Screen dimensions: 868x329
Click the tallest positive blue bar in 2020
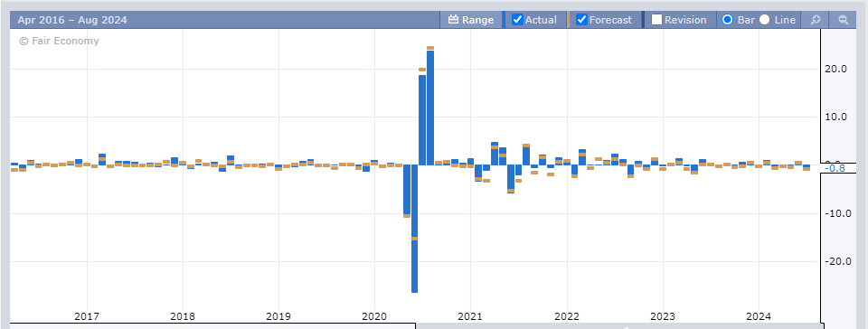(x=430, y=108)
